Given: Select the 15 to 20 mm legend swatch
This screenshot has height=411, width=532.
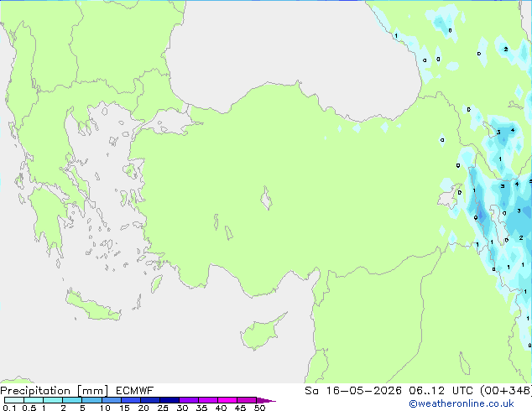Looking at the screenshot, I should (x=131, y=400).
